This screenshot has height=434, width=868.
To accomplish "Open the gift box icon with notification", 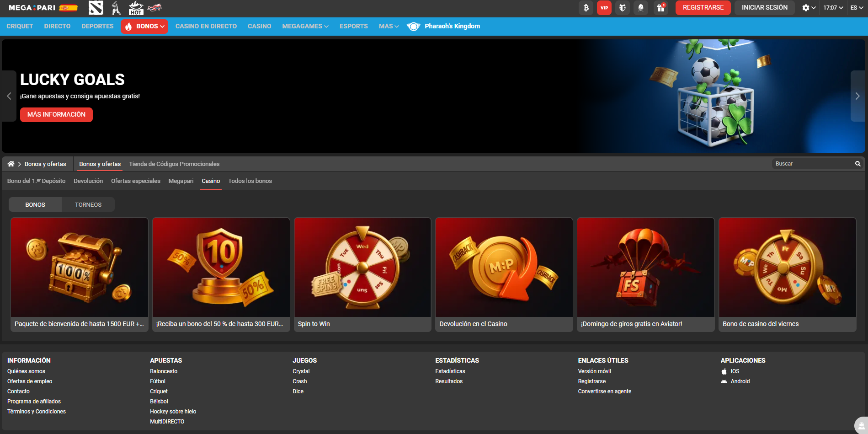I will (661, 8).
